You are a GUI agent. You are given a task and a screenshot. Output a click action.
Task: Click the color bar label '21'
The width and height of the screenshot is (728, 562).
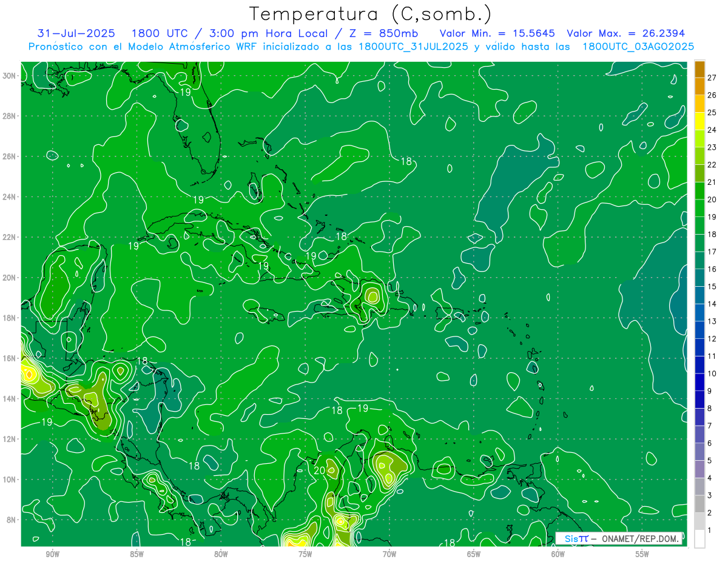tap(712, 182)
